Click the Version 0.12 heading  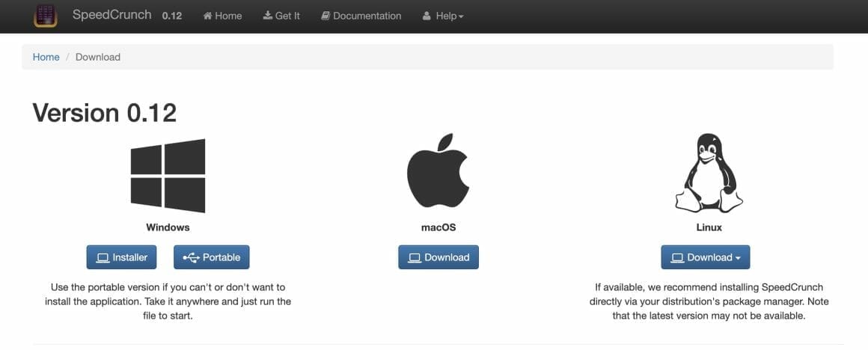click(x=105, y=113)
